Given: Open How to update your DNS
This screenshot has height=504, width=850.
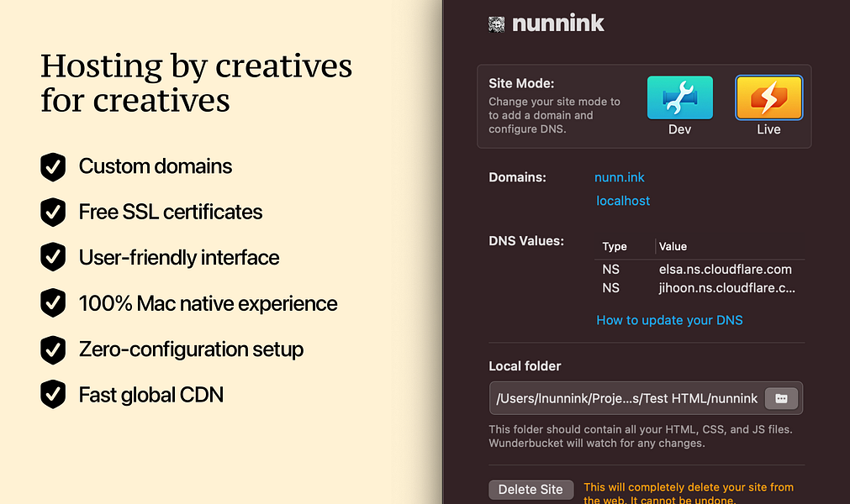Looking at the screenshot, I should (669, 320).
